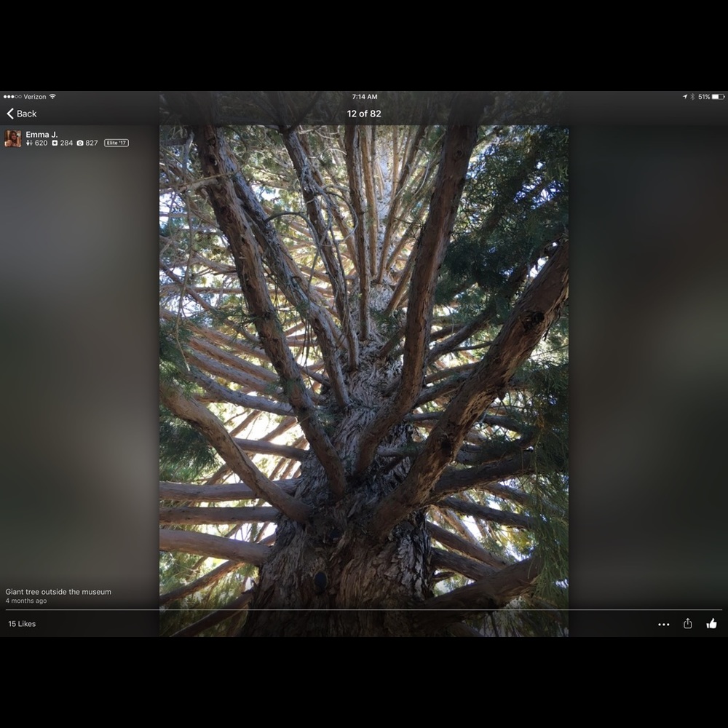Viewport: 728px width, 728px height.
Task: Tap the 12 of 82 photo counter
Action: coord(364,114)
